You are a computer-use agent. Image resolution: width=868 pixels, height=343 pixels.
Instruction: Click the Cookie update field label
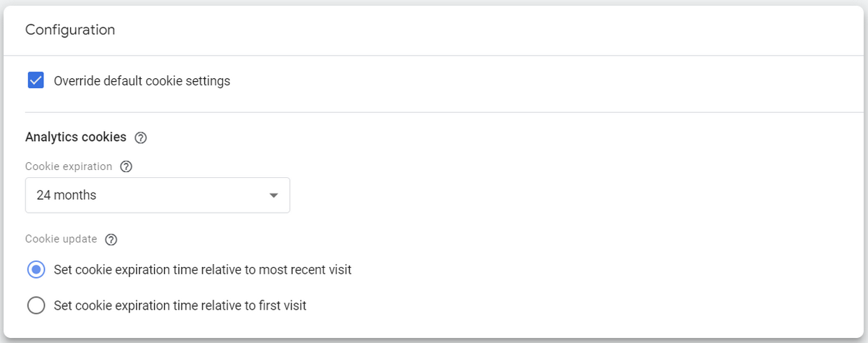pyautogui.click(x=61, y=240)
